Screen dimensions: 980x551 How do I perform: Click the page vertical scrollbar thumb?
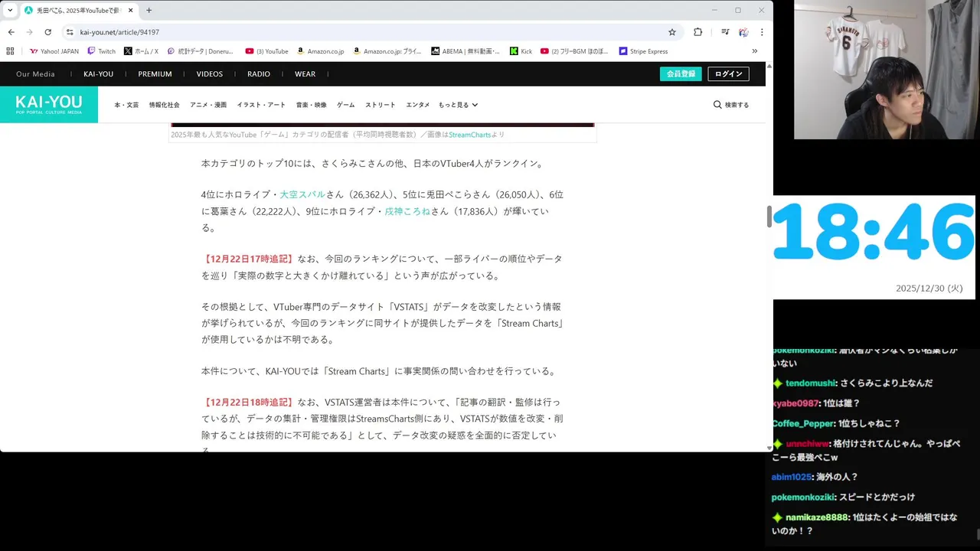click(x=769, y=217)
